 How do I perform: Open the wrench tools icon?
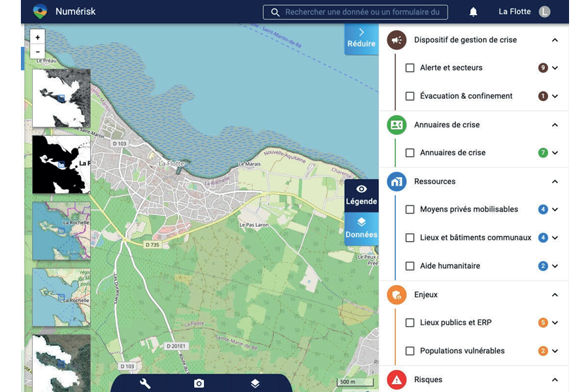click(x=145, y=384)
